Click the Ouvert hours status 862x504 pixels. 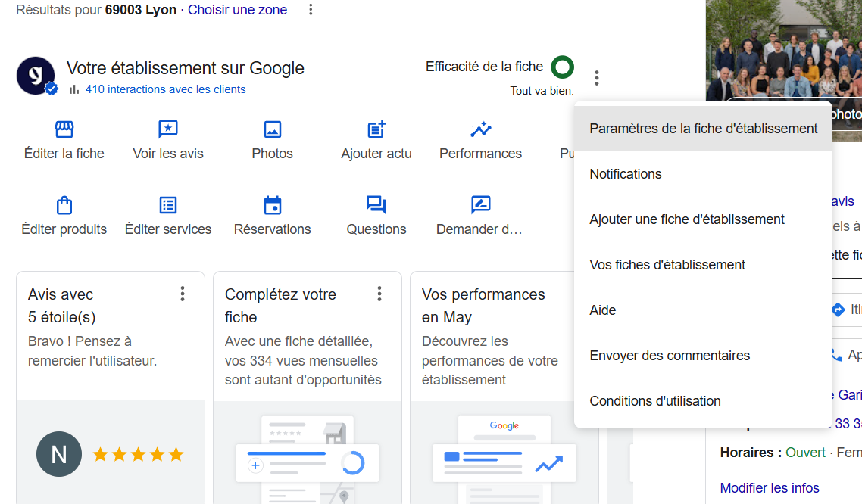[x=805, y=453]
